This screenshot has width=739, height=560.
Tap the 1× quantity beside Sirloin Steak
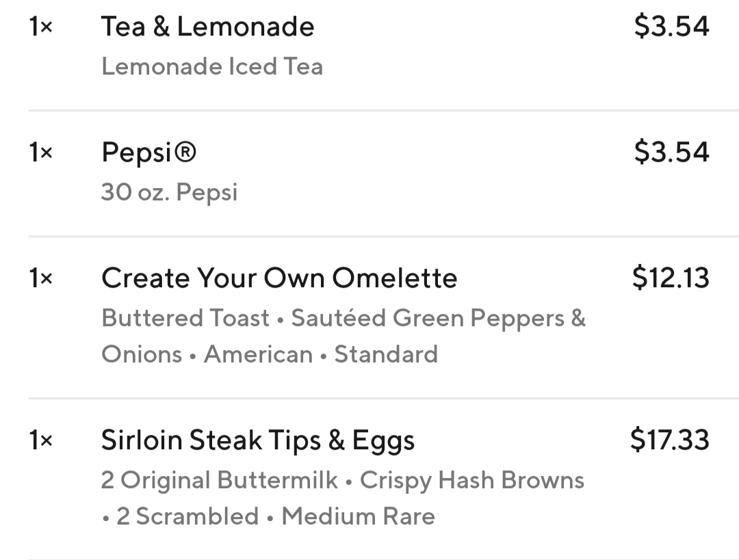coord(41,440)
